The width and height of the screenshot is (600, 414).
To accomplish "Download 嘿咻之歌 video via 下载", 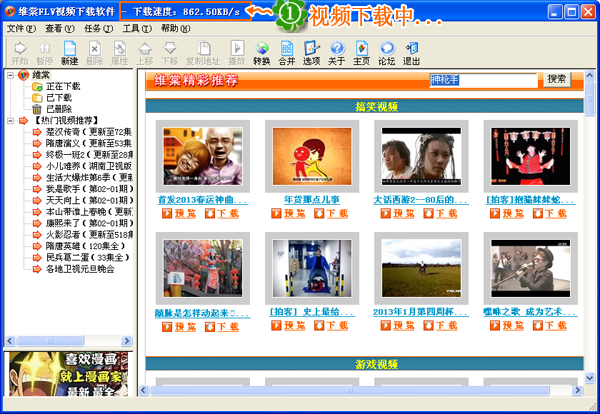I will click(x=550, y=325).
